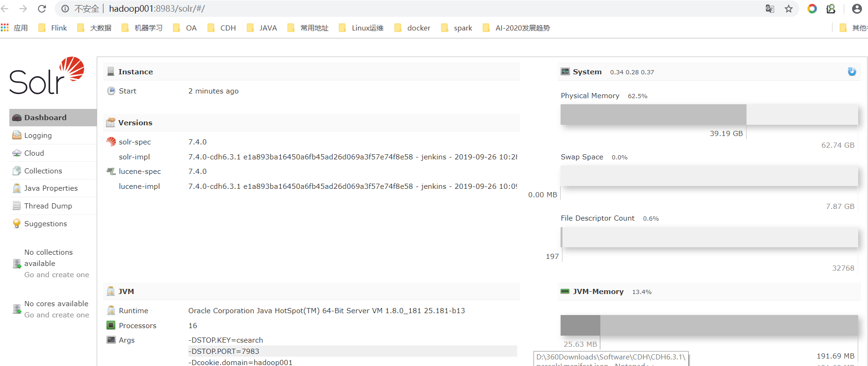
Task: Open the browser profile avatar
Action: tap(857, 9)
